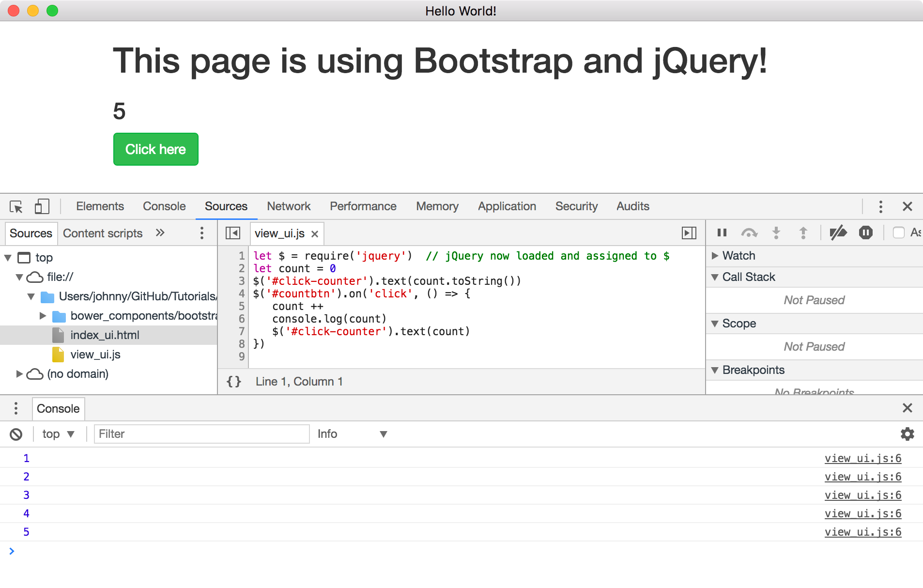This screenshot has width=923, height=588.
Task: Focus the console Filter field
Action: point(201,434)
